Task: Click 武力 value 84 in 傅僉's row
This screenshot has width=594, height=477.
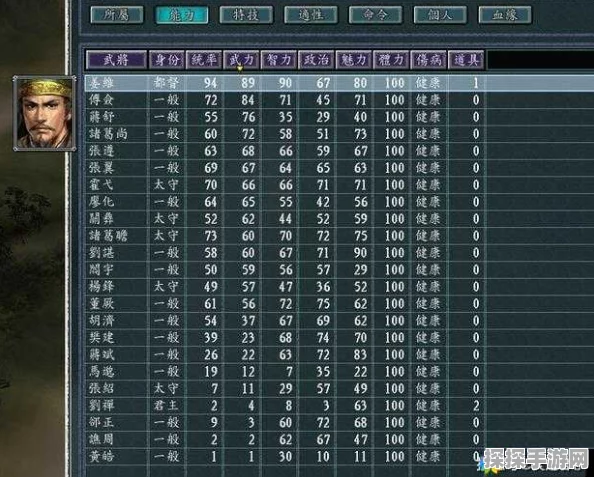Action: [248, 100]
